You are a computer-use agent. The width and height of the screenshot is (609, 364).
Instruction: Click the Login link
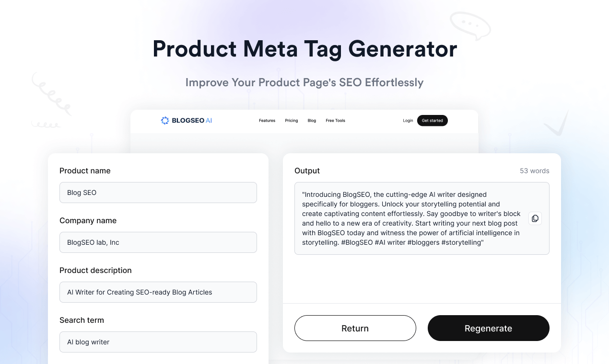pos(408,121)
